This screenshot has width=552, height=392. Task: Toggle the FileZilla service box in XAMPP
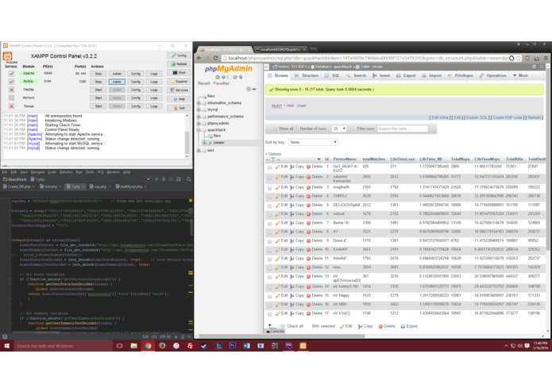click(11, 90)
